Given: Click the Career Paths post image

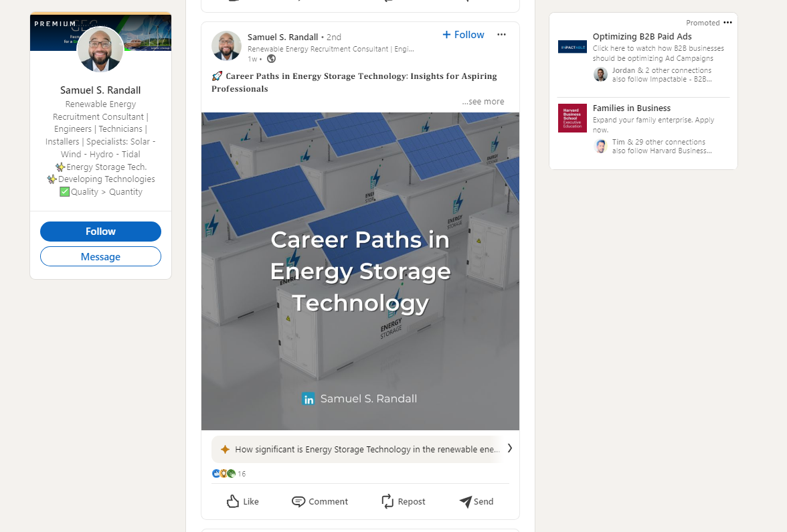Looking at the screenshot, I should (360, 271).
